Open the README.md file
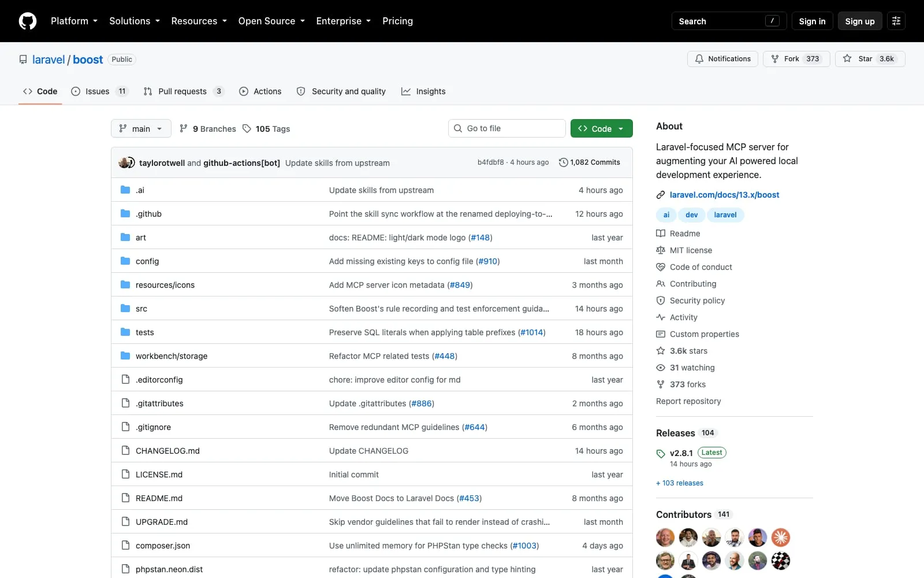Screen dimensions: 924x578 point(159,498)
